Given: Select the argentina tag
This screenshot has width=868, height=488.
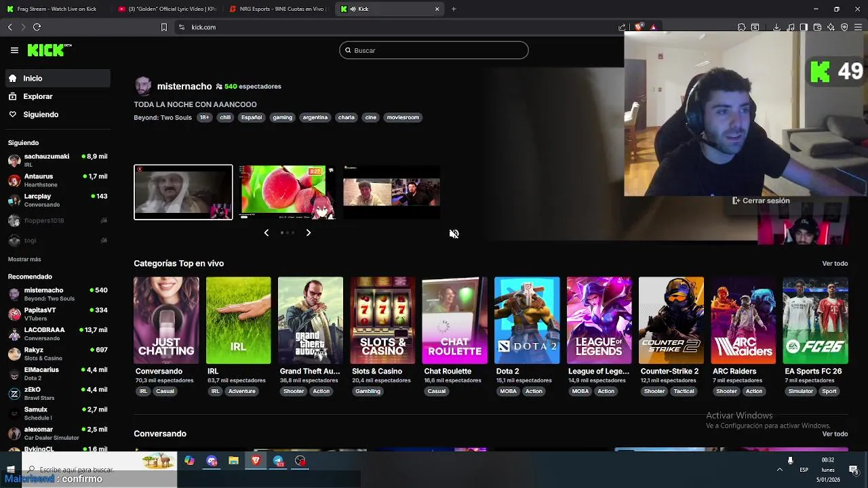Looking at the screenshot, I should [x=315, y=117].
